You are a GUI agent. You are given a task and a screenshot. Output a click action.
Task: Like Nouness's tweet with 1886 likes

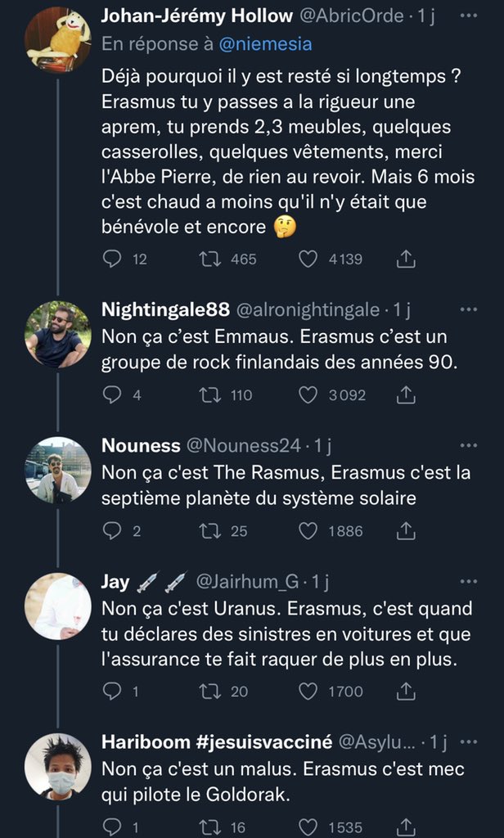(x=308, y=531)
